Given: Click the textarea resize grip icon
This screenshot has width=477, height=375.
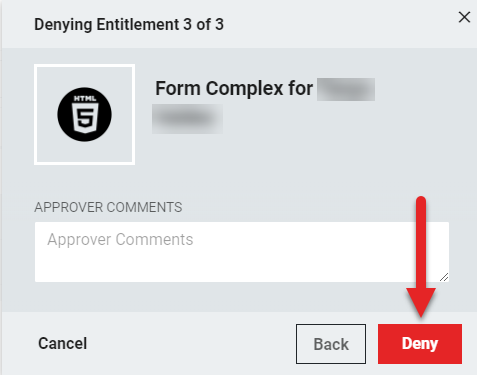Looking at the screenshot, I should coord(444,277).
